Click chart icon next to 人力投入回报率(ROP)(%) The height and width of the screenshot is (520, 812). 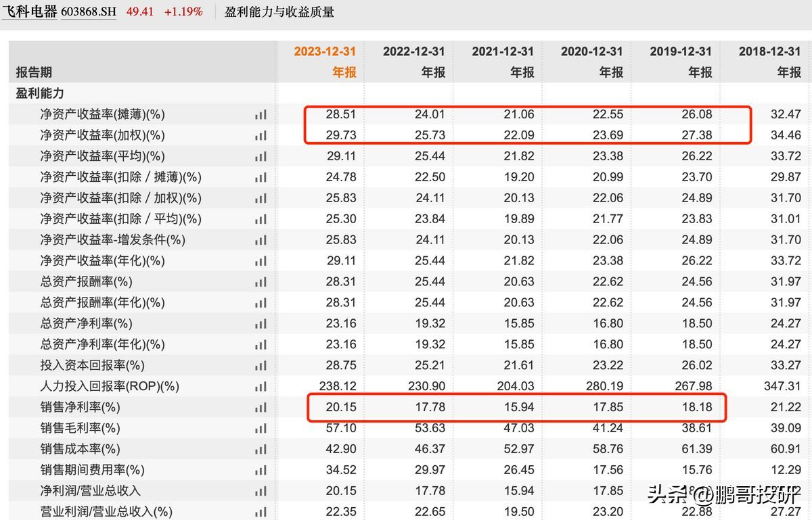pos(261,387)
